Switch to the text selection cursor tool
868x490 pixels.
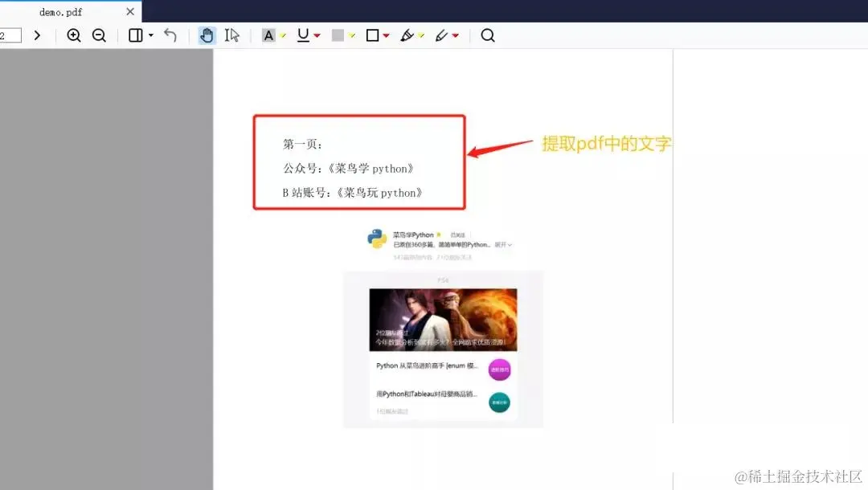point(233,35)
